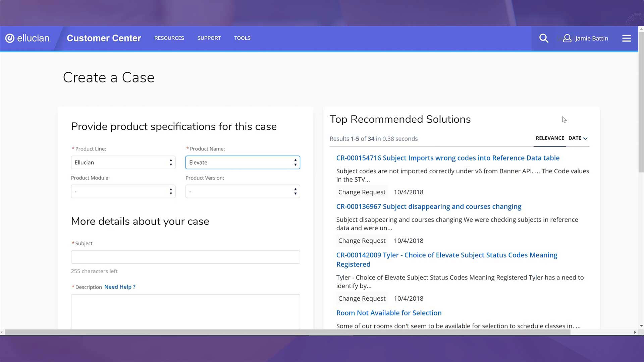Click the 'Create a Case' heading
This screenshot has width=644, height=362.
pyautogui.click(x=109, y=77)
